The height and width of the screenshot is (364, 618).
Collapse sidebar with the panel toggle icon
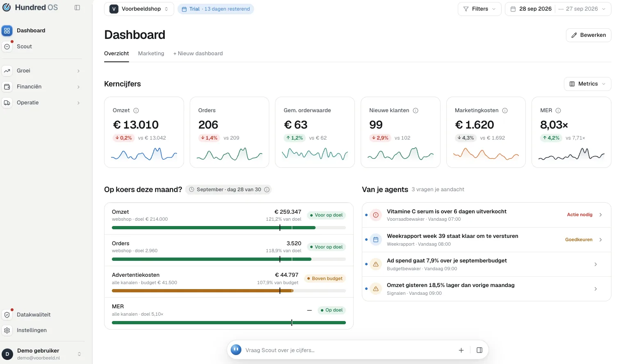pos(77,7)
